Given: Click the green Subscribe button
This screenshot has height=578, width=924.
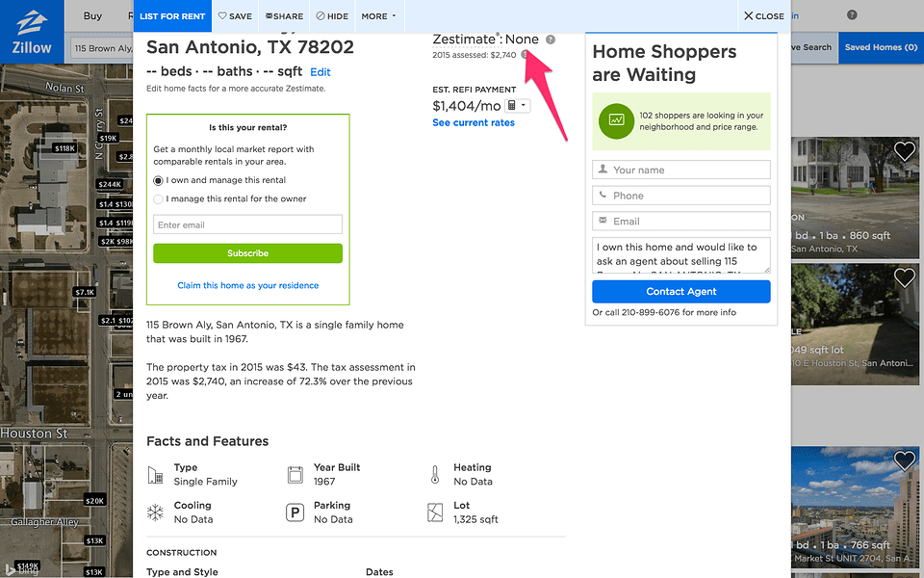Looking at the screenshot, I should (247, 252).
